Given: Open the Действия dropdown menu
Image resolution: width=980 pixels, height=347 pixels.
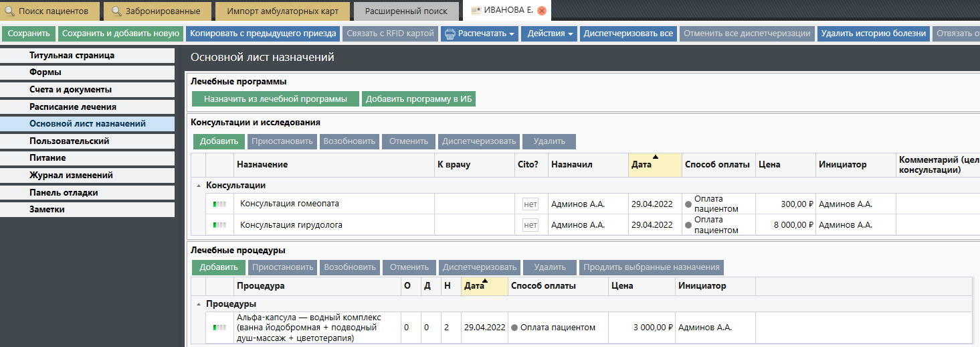Looking at the screenshot, I should pos(551,33).
